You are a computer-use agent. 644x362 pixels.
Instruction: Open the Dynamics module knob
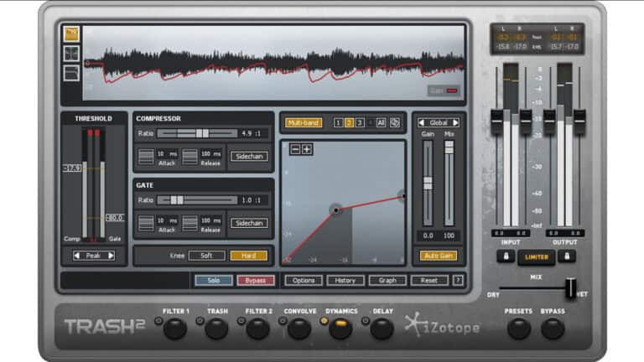[340, 328]
